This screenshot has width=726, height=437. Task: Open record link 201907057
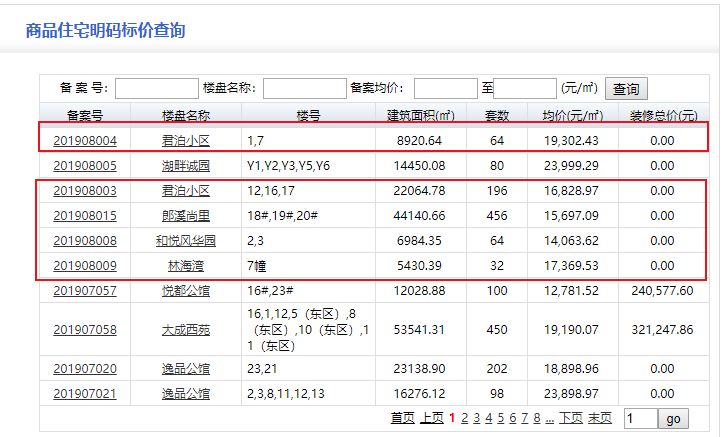tap(85, 290)
